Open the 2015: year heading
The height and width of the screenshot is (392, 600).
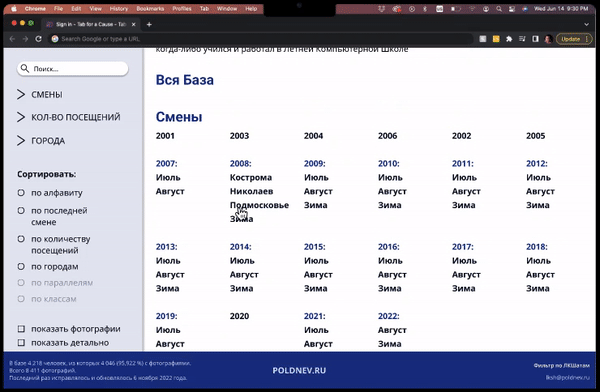point(315,247)
